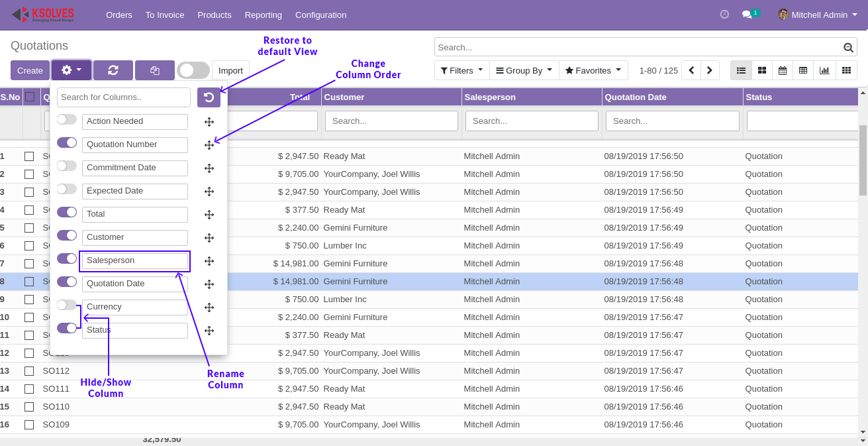Switch to kanban view icon
This screenshot has width=868, height=446.
click(762, 70)
